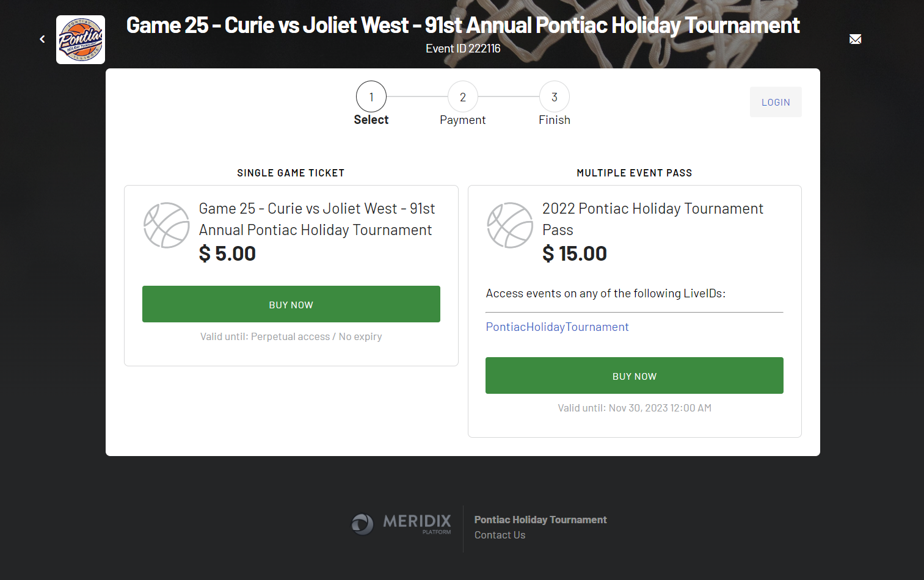Open the PontiacHolidayTournament LiveID link
This screenshot has width=924, height=580.
[557, 327]
